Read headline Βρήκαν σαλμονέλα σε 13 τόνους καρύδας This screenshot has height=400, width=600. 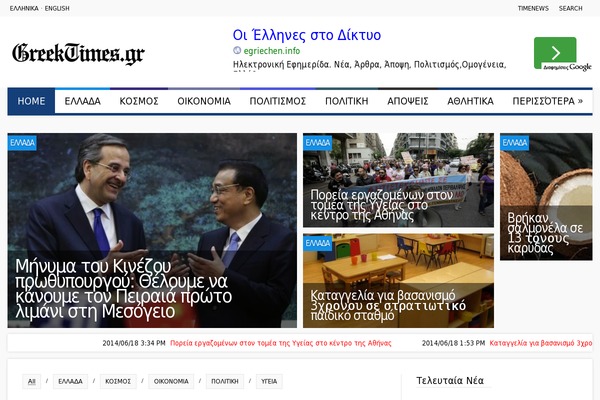[x=545, y=233]
